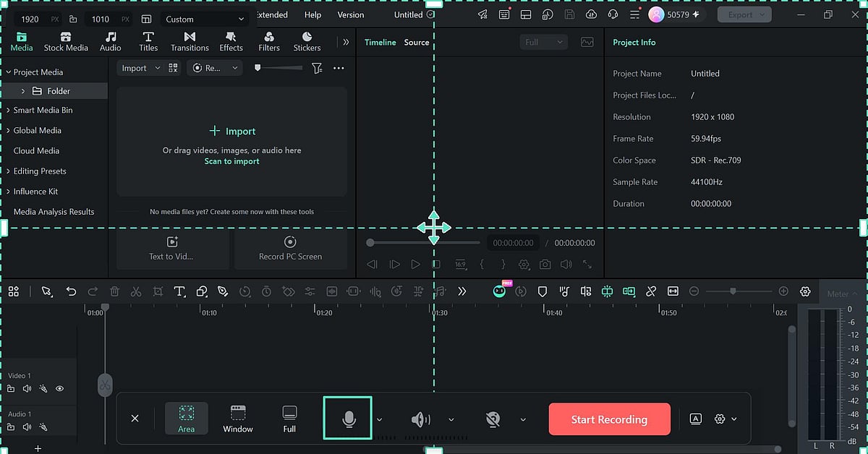Image resolution: width=868 pixels, height=454 pixels.
Task: Close the screen recorder bar with X
Action: [x=135, y=419]
